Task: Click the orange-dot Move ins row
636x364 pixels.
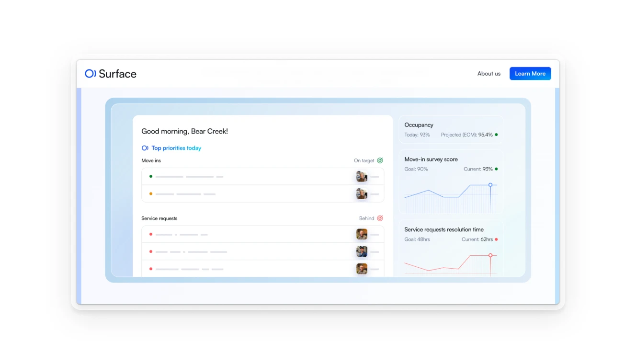Action: pos(262,193)
